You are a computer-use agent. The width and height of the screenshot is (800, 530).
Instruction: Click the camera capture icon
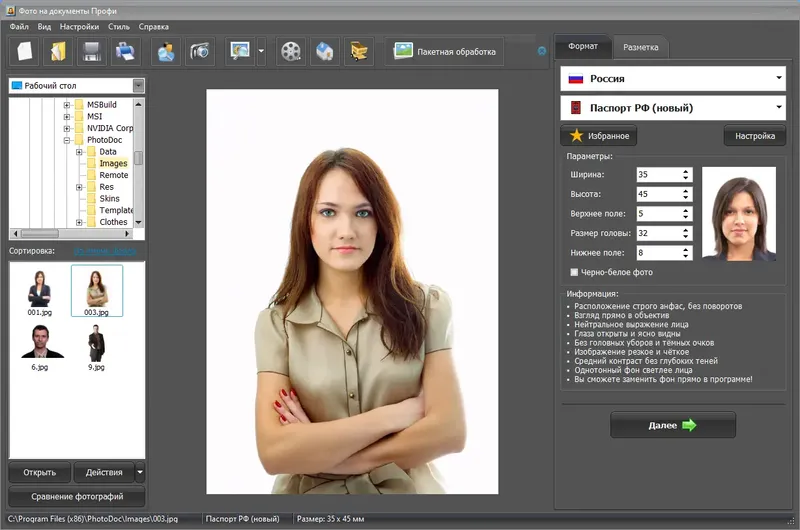tap(199, 51)
